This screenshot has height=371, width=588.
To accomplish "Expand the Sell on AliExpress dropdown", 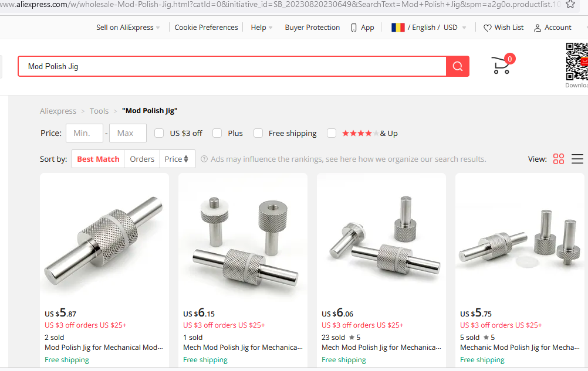I will pos(128,28).
